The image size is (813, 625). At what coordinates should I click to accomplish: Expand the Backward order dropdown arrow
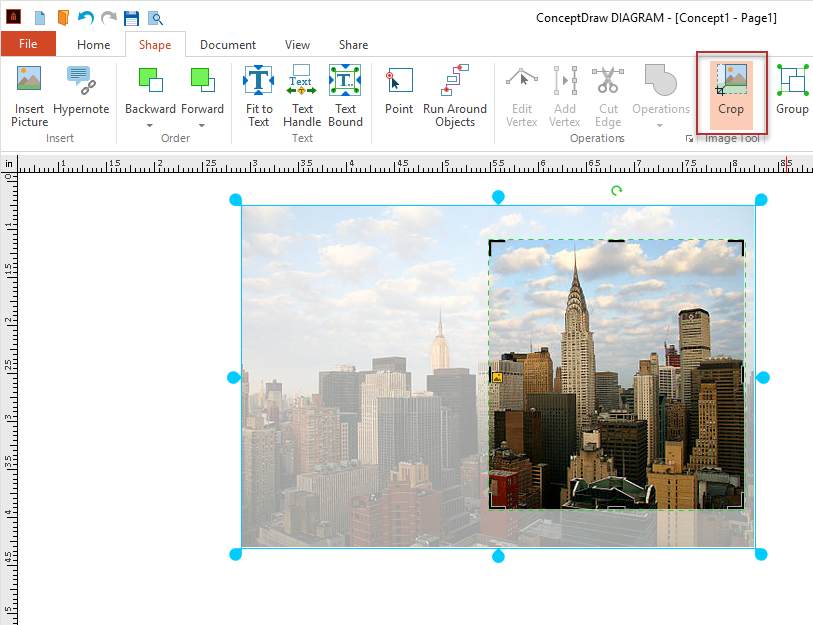pyautogui.click(x=150, y=126)
